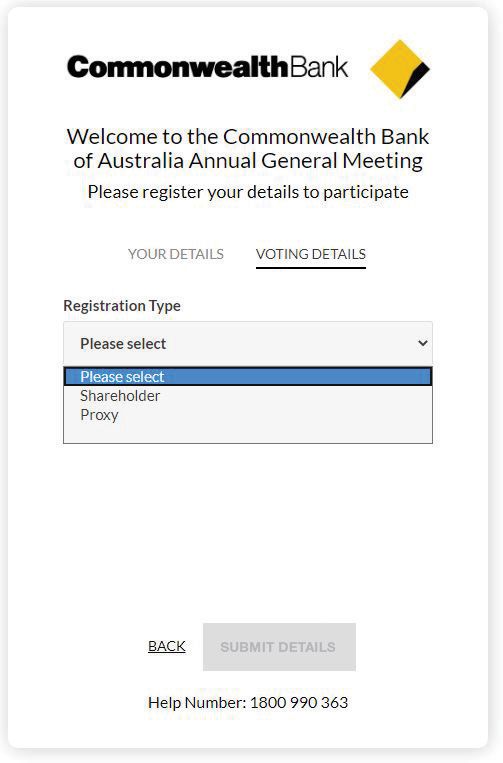The height and width of the screenshot is (763, 503).
Task: Click the yellow diamond Commonwealth Bank logo
Action: coord(400,69)
